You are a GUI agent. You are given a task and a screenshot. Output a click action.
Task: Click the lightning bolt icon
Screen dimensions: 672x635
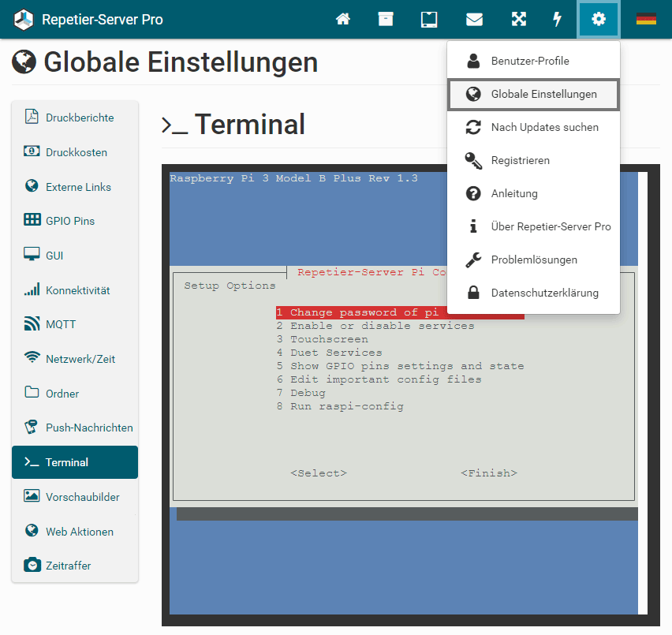click(557, 19)
